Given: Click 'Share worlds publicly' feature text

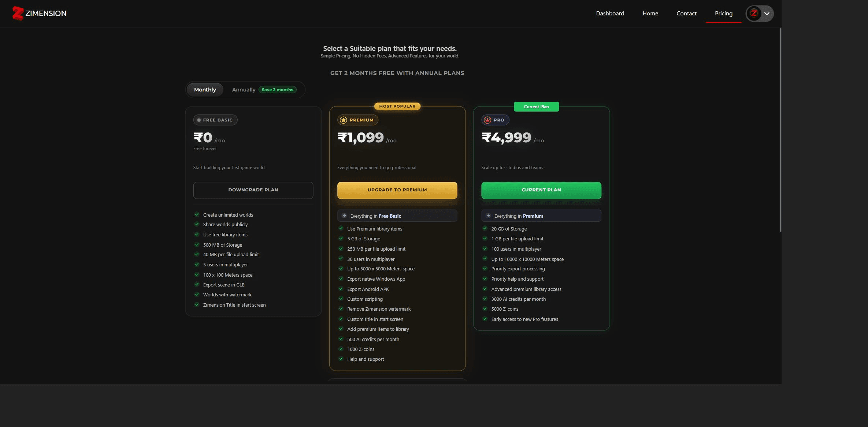Looking at the screenshot, I should tap(225, 225).
